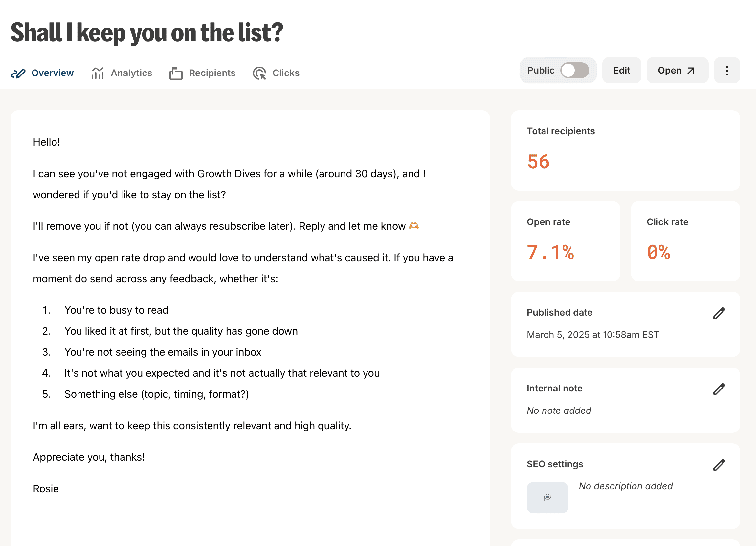Edit the Published date with pencil icon
Image resolution: width=756 pixels, height=546 pixels.
click(x=719, y=313)
